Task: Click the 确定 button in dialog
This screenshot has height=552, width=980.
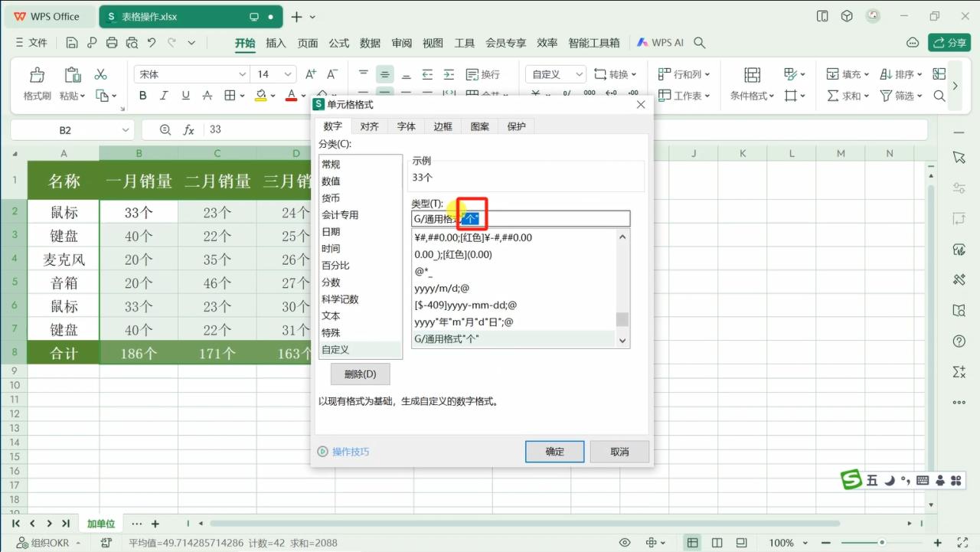Action: click(x=554, y=452)
